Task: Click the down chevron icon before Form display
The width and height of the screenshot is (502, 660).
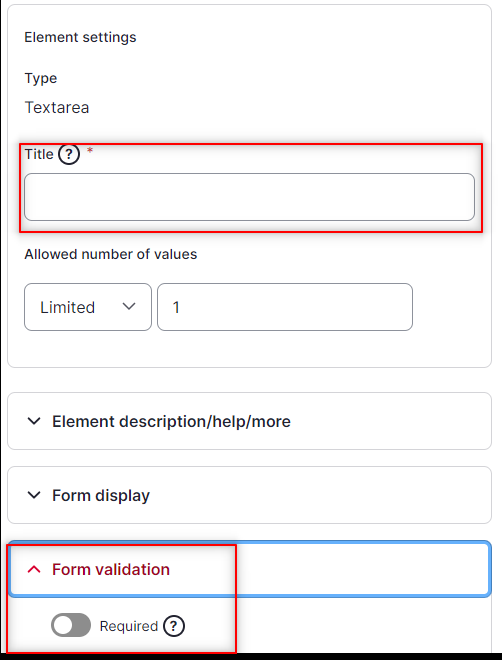Action: click(x=34, y=495)
